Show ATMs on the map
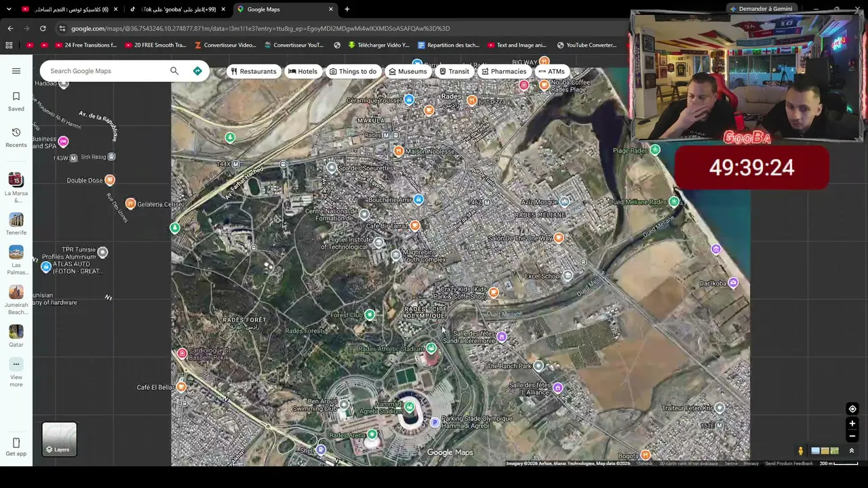 551,71
